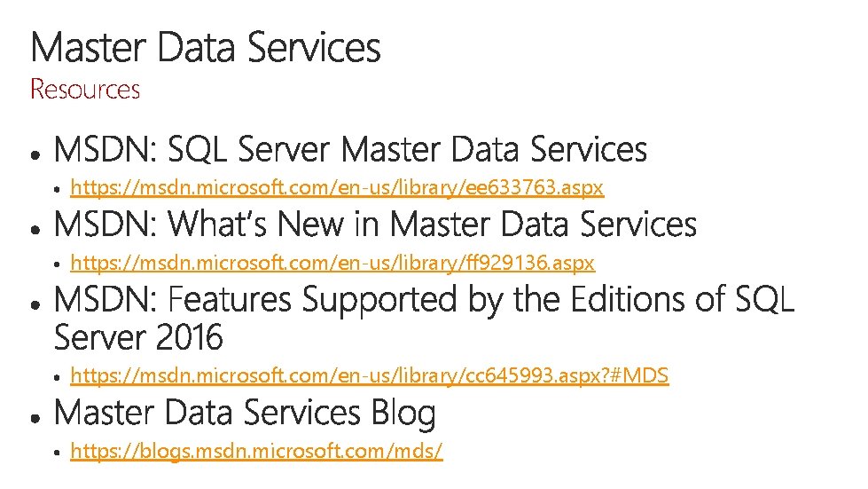Click the small bullet beside the cc645993 link
868x489 pixels.
55,378
